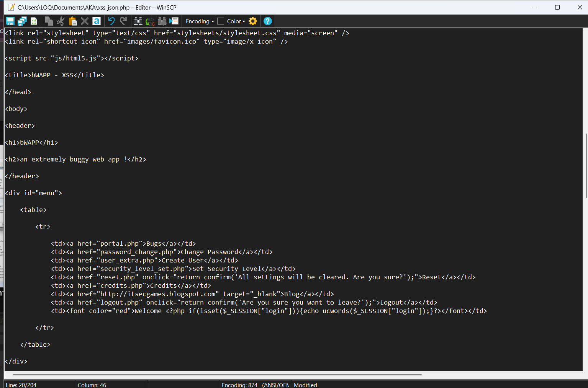Undo the last edit
Image resolution: width=588 pixels, height=388 pixels.
[111, 21]
